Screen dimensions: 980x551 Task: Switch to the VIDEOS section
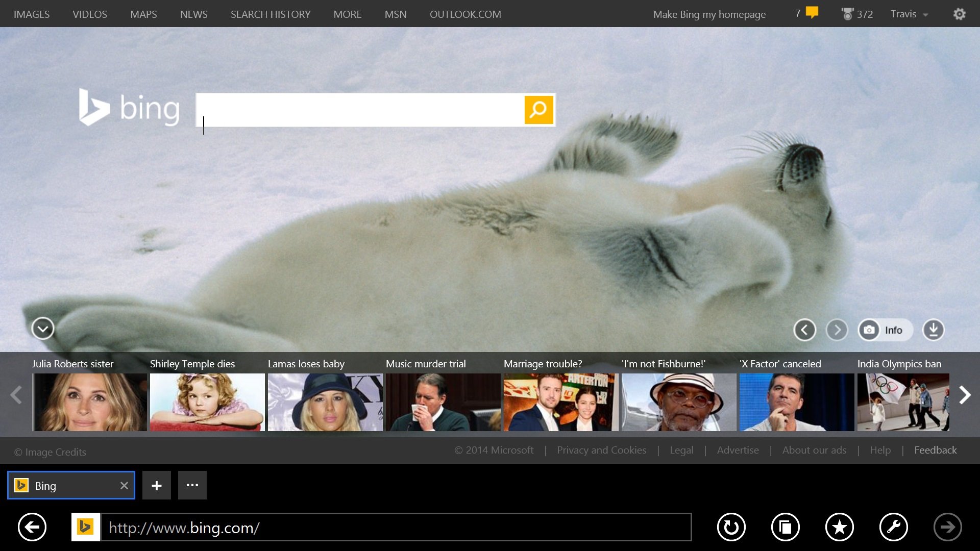(90, 14)
